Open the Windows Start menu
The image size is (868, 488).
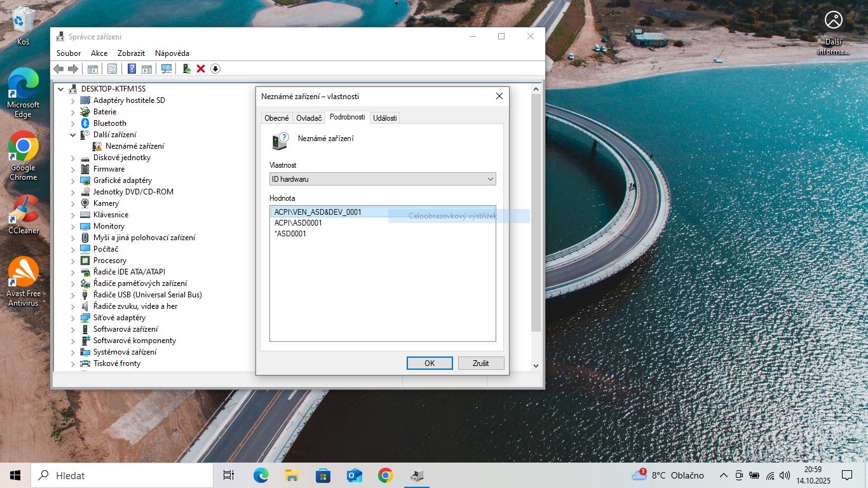pyautogui.click(x=15, y=475)
